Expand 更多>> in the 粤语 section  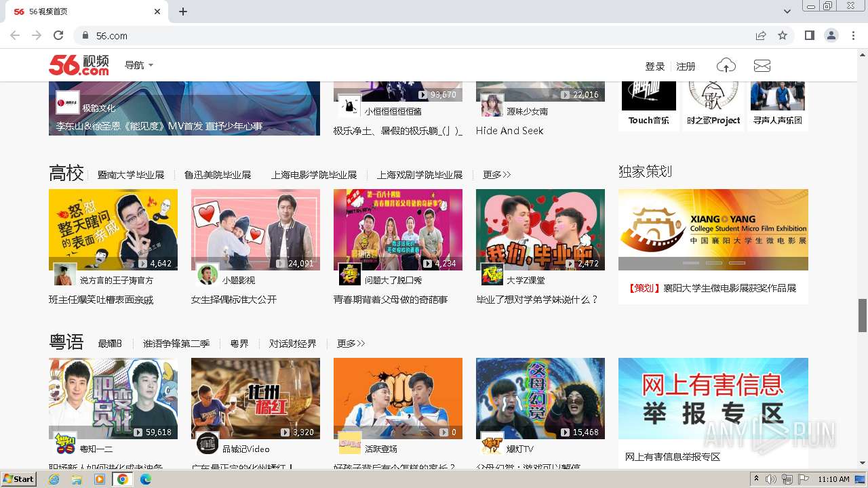point(351,344)
